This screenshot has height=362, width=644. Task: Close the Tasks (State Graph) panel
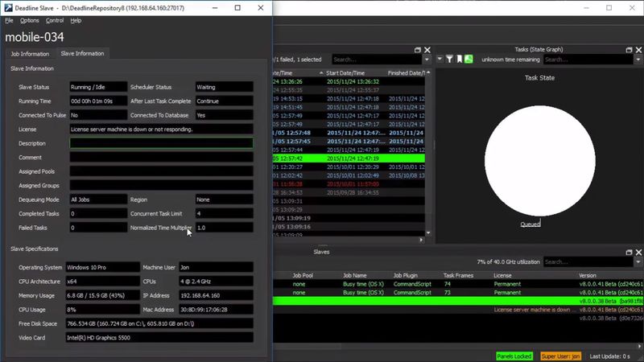pyautogui.click(x=638, y=50)
